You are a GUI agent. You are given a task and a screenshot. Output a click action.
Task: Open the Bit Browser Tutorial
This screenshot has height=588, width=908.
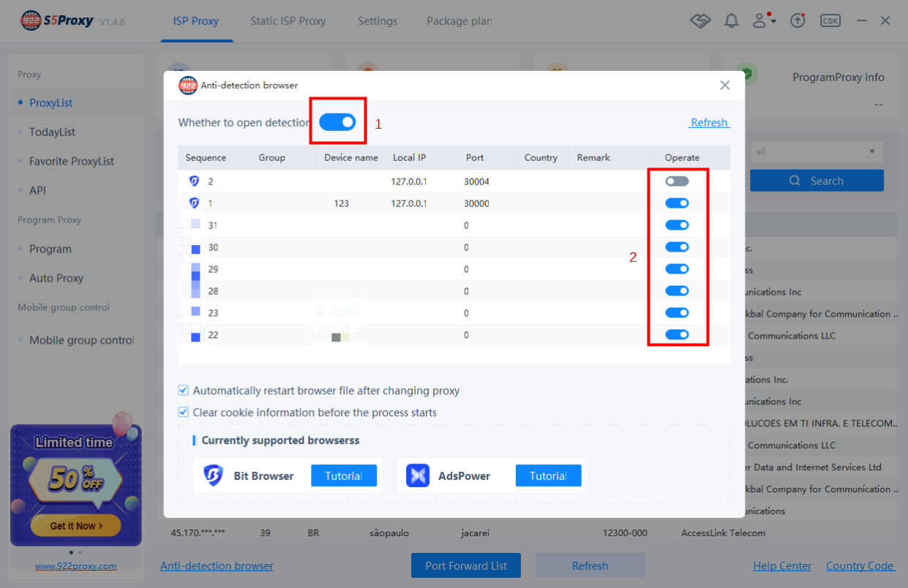pos(344,476)
